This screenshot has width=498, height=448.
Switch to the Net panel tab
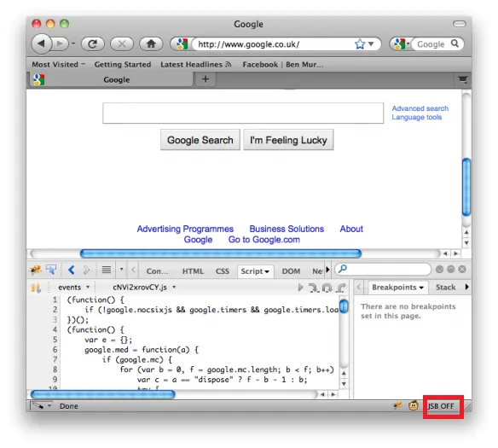pyautogui.click(x=317, y=271)
